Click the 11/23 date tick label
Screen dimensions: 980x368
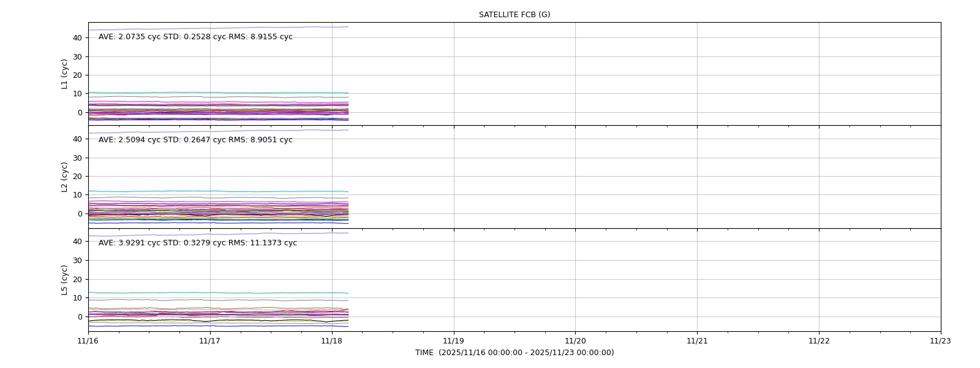941,341
